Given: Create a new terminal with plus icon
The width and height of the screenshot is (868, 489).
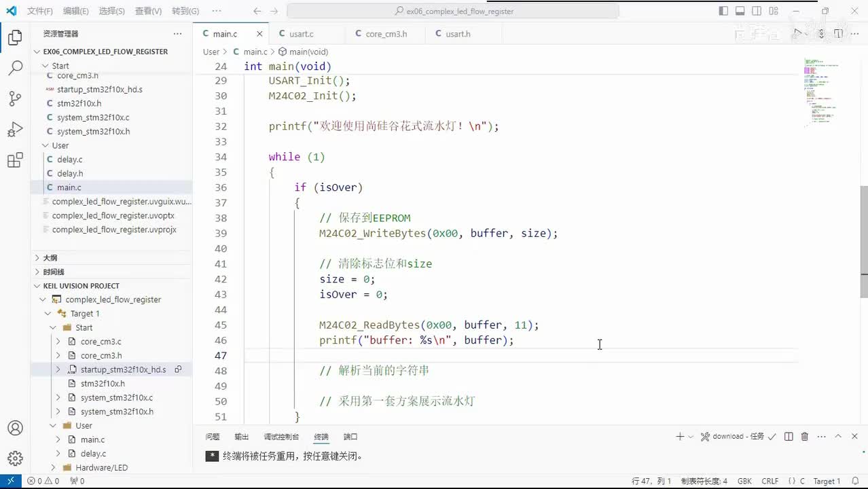Looking at the screenshot, I should (x=680, y=437).
